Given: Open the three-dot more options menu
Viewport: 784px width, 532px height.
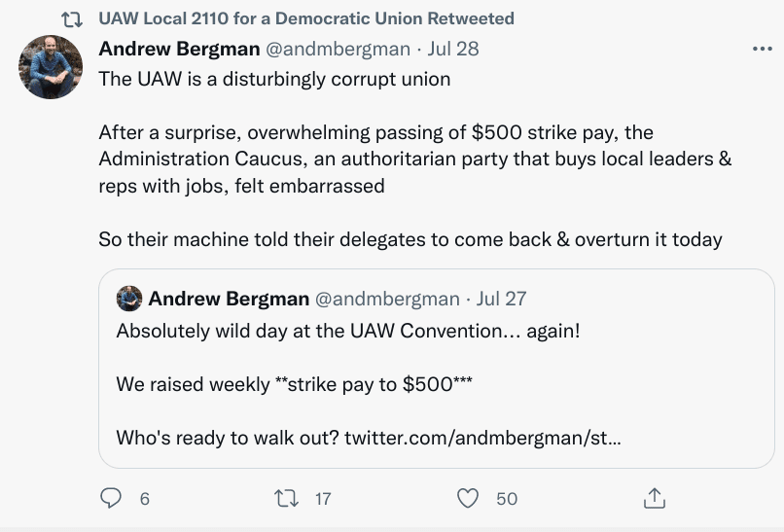Looking at the screenshot, I should (762, 50).
